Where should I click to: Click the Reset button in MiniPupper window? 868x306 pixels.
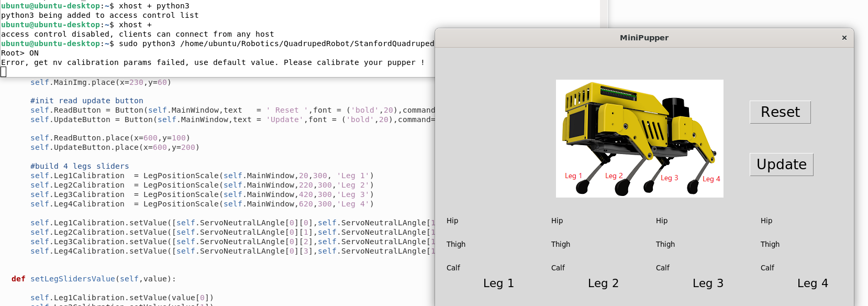tap(780, 112)
